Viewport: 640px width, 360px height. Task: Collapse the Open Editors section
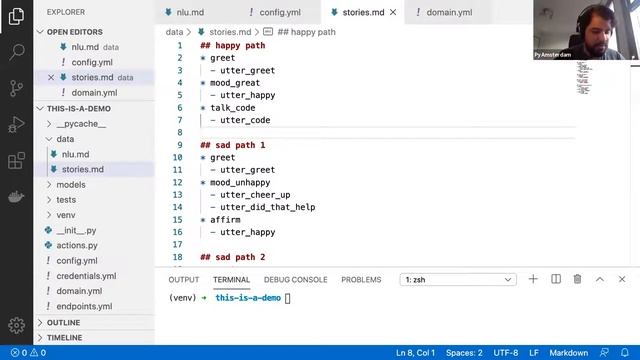[74, 32]
